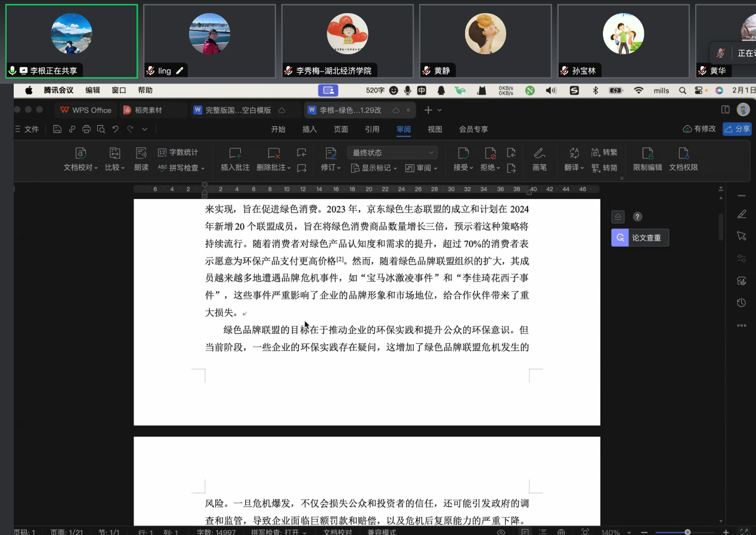The image size is (756, 535).
Task: Click the Share (分享) button
Action: coord(737,129)
